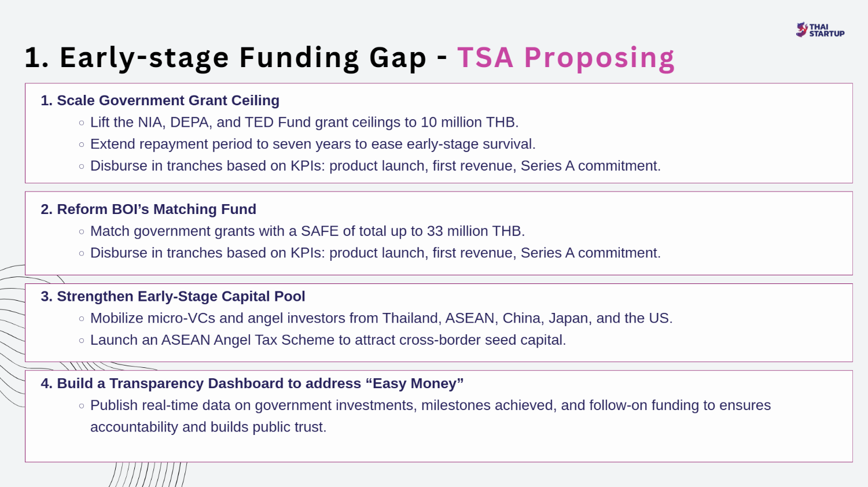Select first box's KPI tranches disbursement bullet
This screenshot has width=868, height=487.
click(376, 166)
